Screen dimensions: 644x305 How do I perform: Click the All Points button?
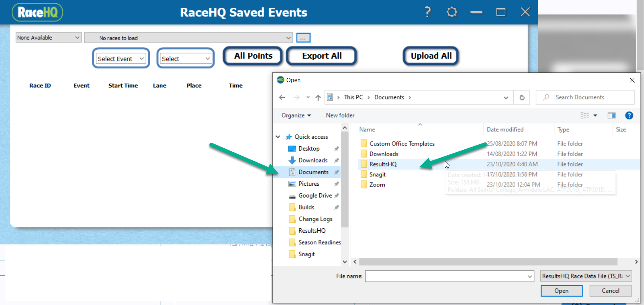pyautogui.click(x=253, y=56)
